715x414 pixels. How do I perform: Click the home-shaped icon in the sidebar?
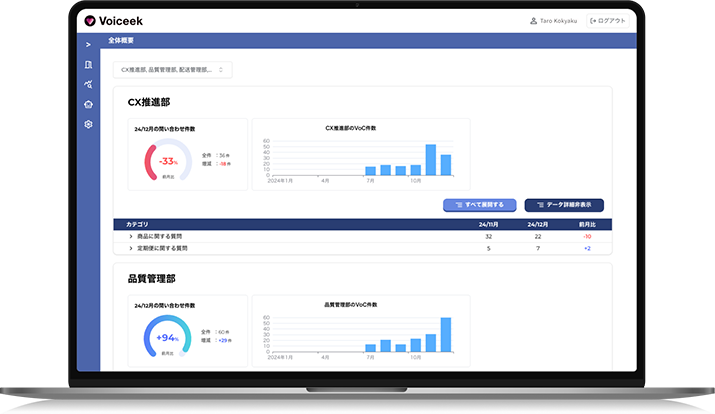coord(88,104)
